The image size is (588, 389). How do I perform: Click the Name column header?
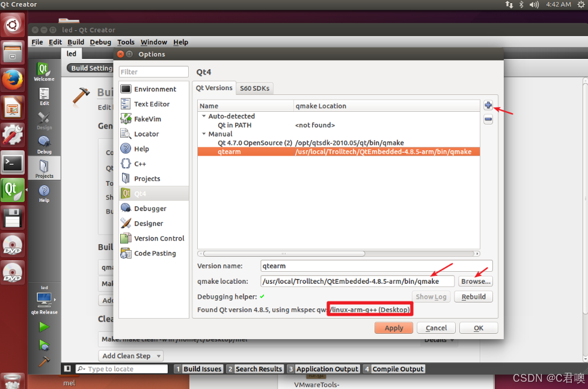246,106
